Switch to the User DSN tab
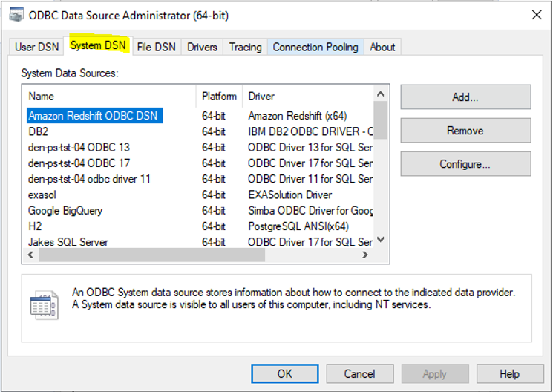The image size is (553, 392). [x=36, y=47]
